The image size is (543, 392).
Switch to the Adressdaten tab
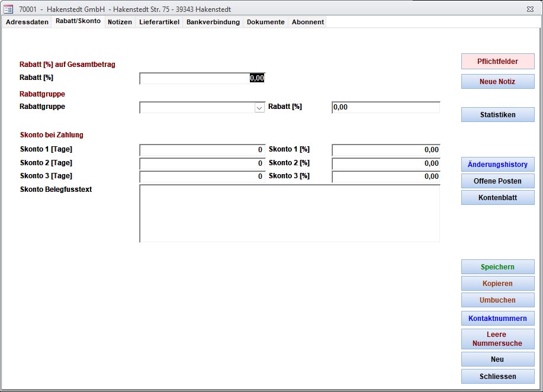tap(27, 22)
